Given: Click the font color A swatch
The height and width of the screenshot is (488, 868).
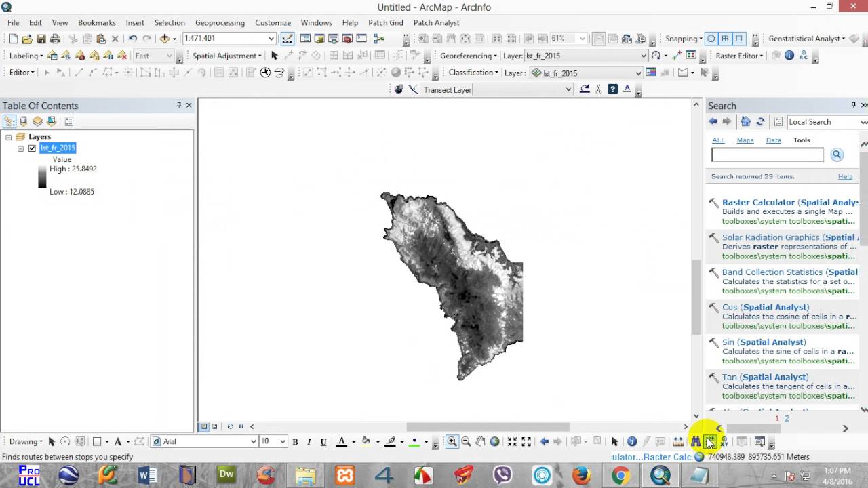Looking at the screenshot, I should click(342, 442).
